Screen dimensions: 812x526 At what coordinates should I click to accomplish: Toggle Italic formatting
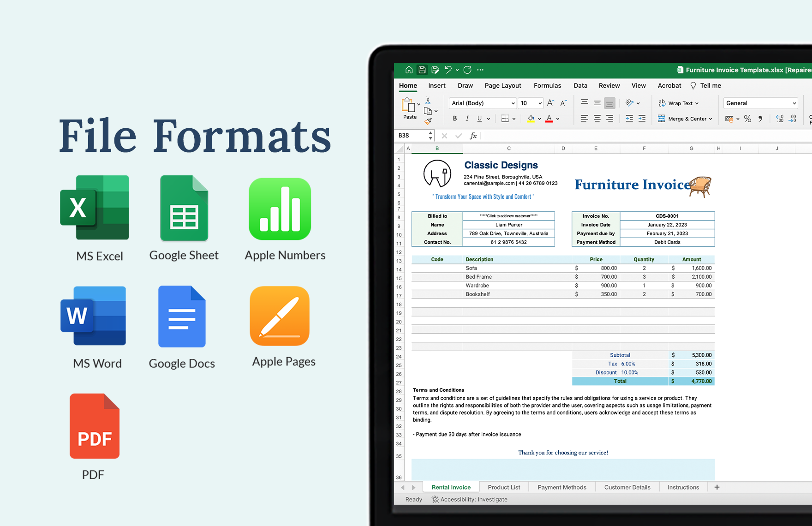click(x=467, y=119)
